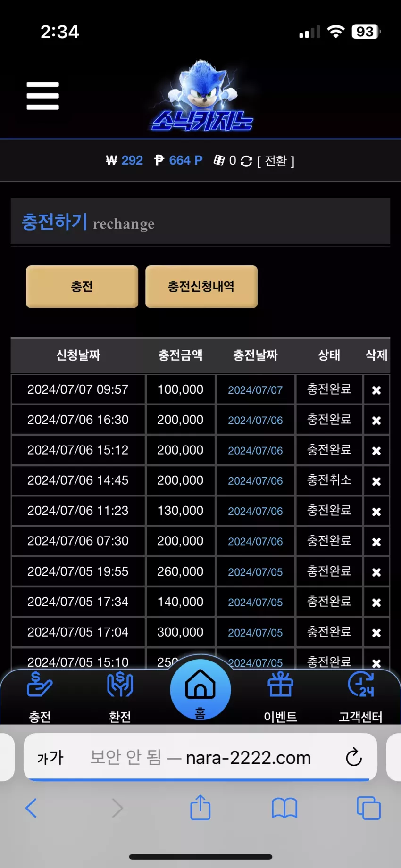Screen dimensions: 401x868
Task: Open the 충전신청내역 history tab button
Action: coord(201,287)
